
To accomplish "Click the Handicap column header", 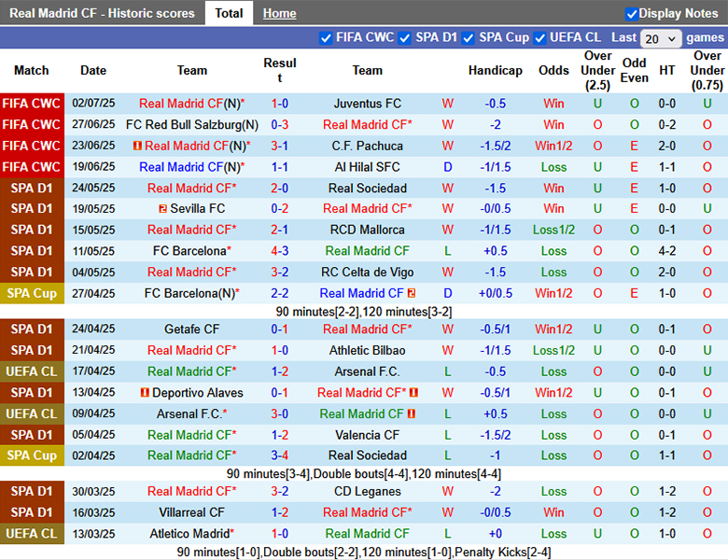I will [x=495, y=71].
